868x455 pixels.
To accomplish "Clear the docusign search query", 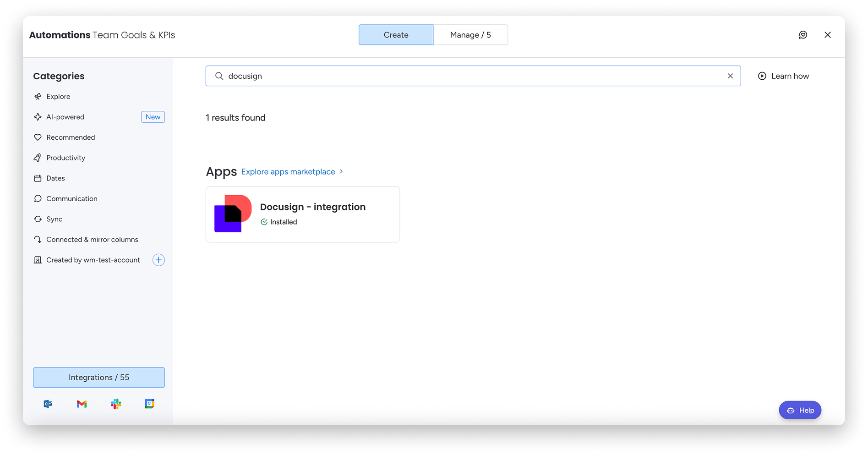I will (x=730, y=76).
